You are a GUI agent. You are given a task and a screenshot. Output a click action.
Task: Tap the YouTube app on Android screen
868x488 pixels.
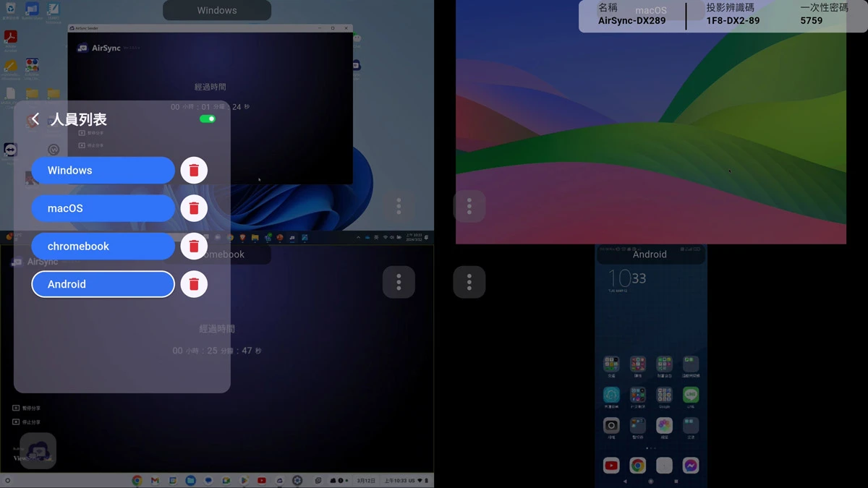(x=611, y=466)
